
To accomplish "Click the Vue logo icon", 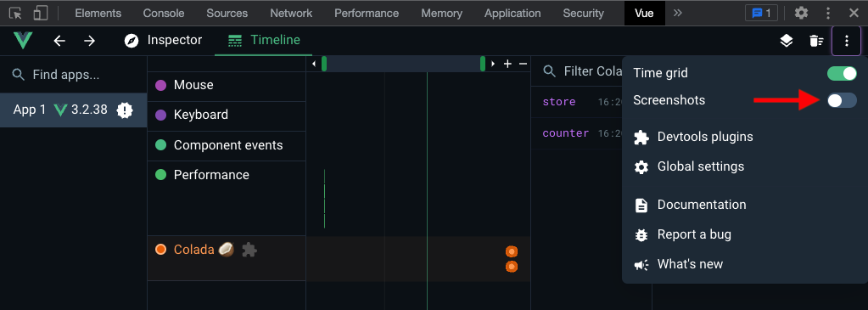I will click(23, 41).
